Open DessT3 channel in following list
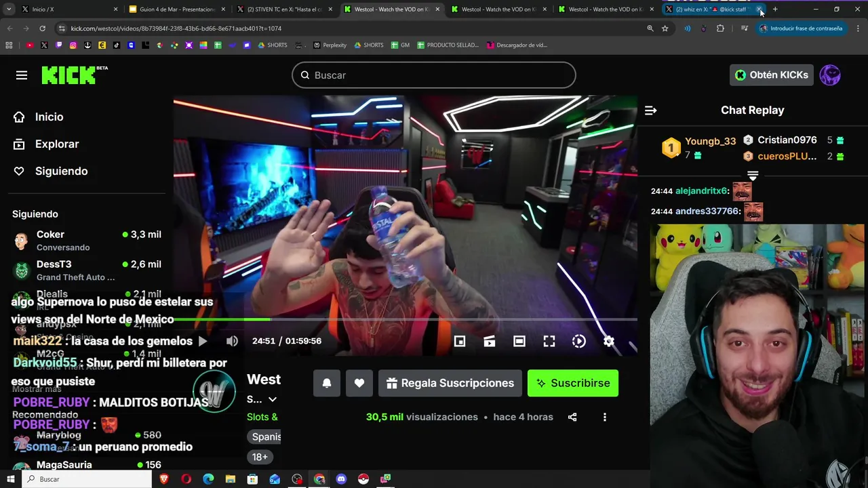Image resolution: width=868 pixels, height=488 pixels. (87, 270)
